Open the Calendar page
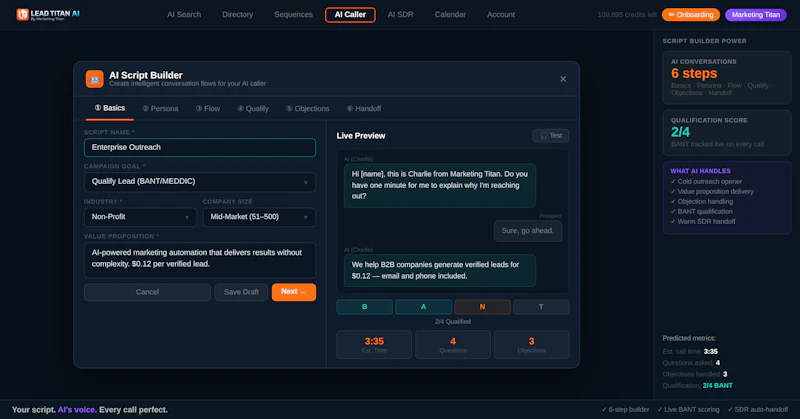This screenshot has height=419, width=800. [x=450, y=15]
